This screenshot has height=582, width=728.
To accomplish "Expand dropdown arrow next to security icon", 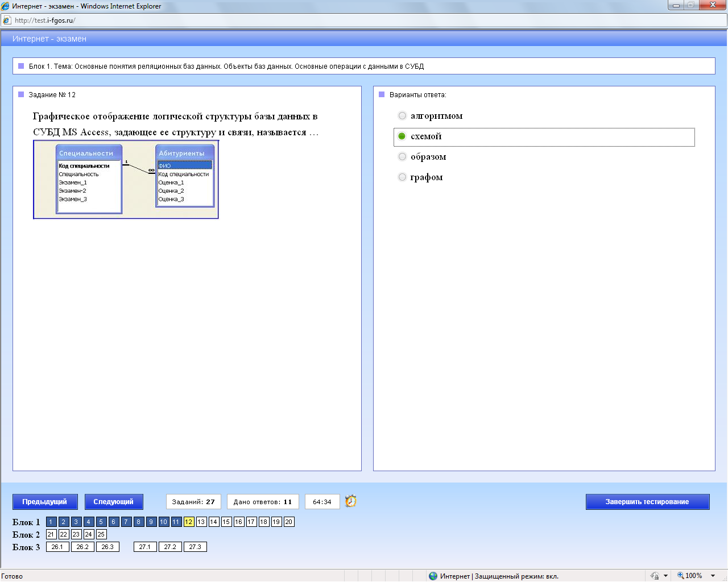I will pyautogui.click(x=665, y=576).
